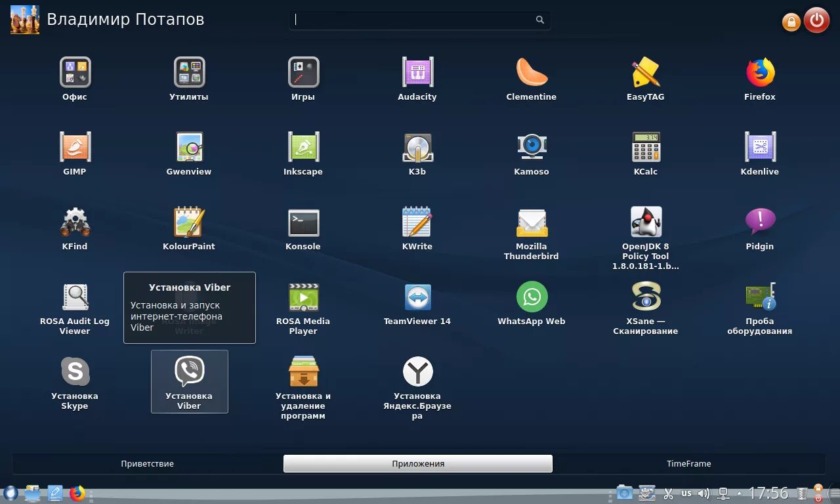Click the orange lock screen button

tap(791, 22)
